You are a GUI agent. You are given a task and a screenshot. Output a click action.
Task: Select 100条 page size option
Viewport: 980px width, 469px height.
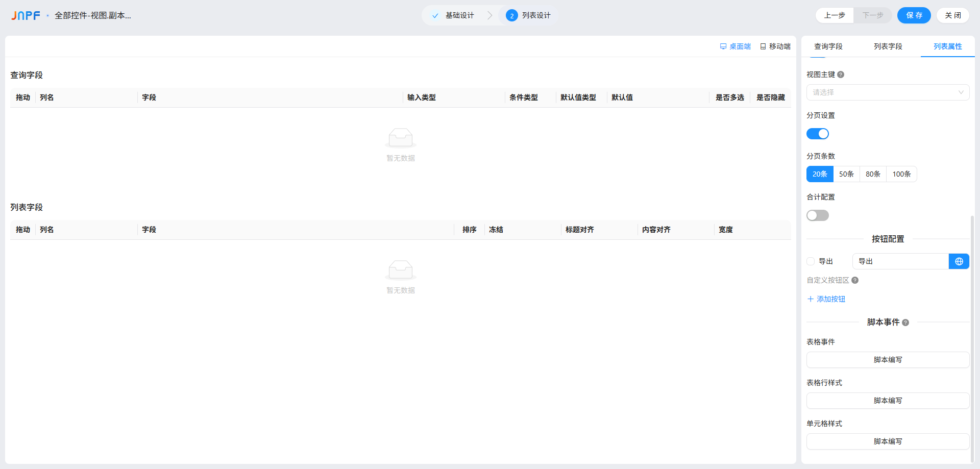pos(901,174)
